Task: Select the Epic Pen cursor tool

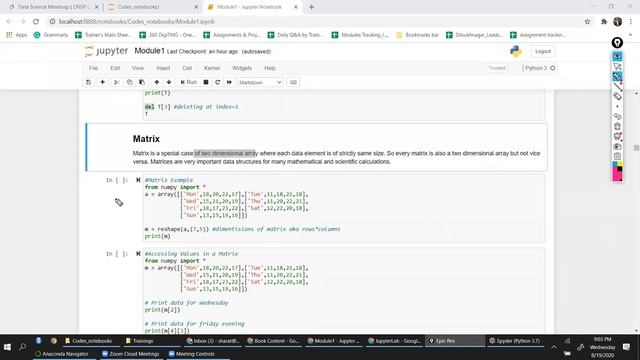Action: click(x=617, y=66)
